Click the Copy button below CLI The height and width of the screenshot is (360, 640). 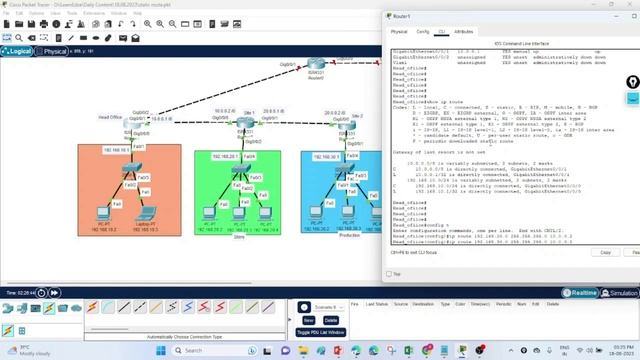pyautogui.click(x=606, y=253)
